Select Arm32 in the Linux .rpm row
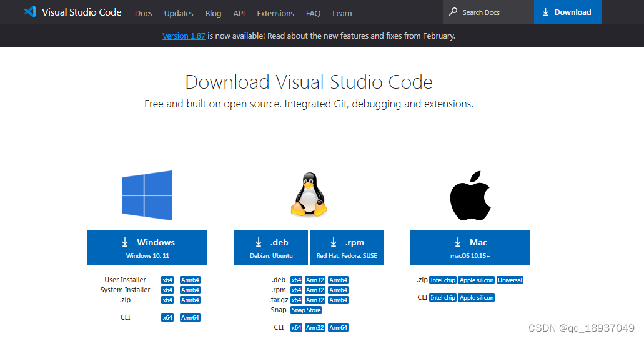 coord(315,290)
